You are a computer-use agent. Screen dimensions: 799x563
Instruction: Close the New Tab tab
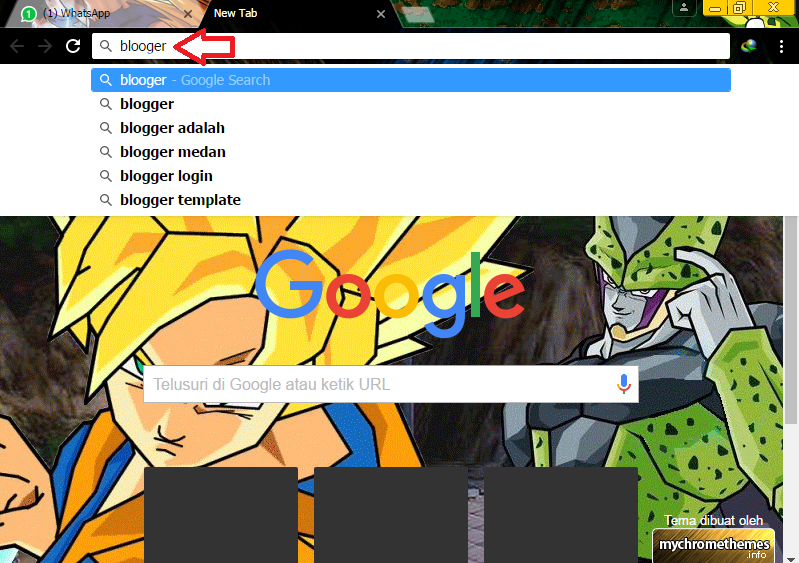(x=381, y=14)
